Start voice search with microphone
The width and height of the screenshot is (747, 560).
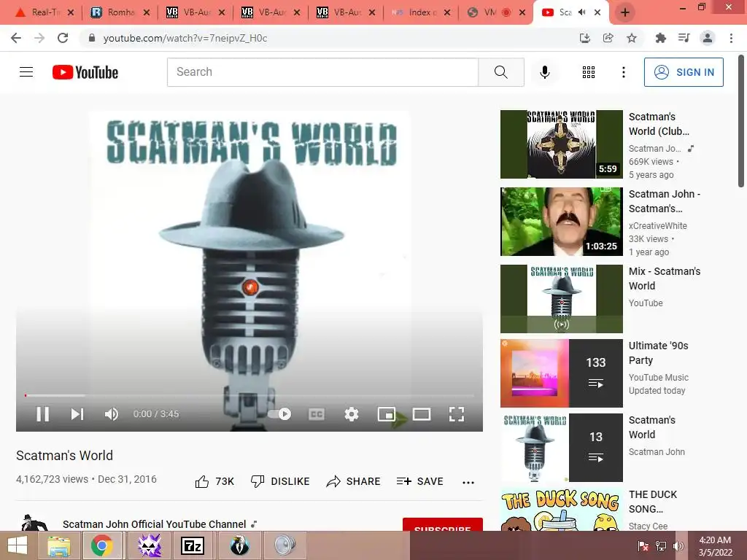pos(545,72)
